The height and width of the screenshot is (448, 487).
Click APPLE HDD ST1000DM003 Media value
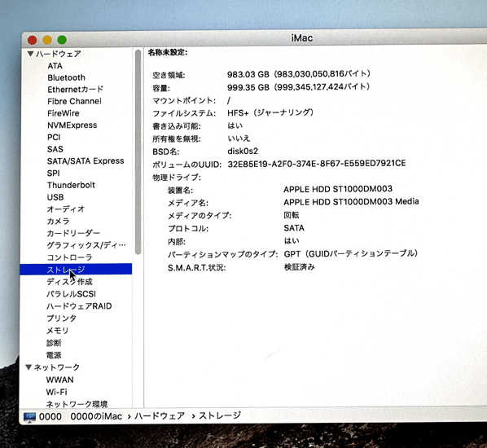[351, 202]
